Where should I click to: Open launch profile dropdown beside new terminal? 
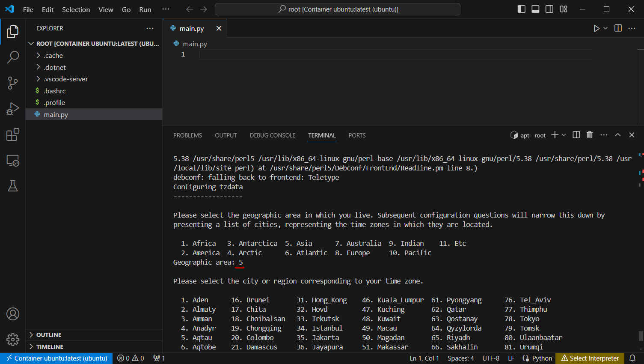[564, 135]
